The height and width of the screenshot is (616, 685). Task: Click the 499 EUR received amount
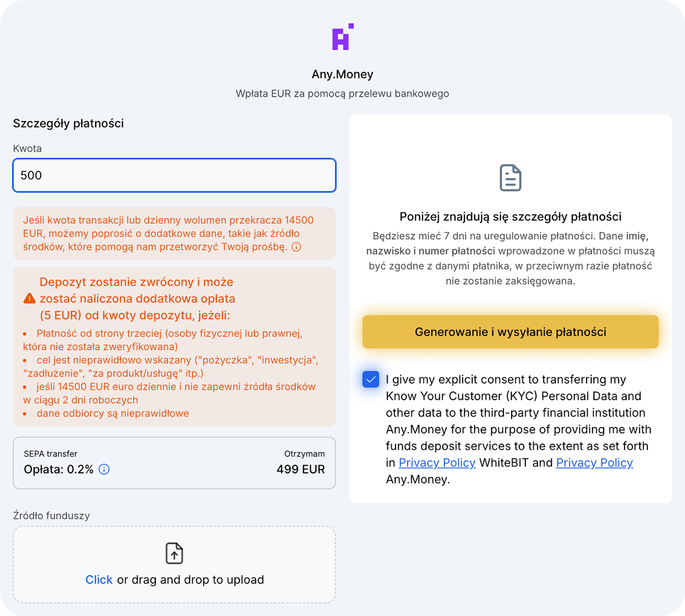[301, 469]
